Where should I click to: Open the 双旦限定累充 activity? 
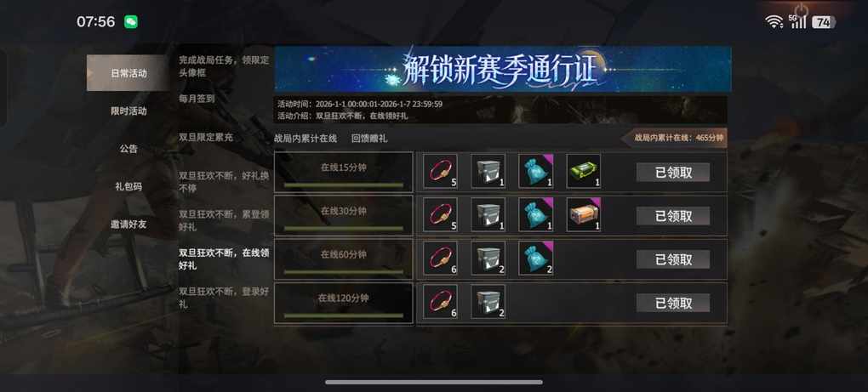(206, 137)
